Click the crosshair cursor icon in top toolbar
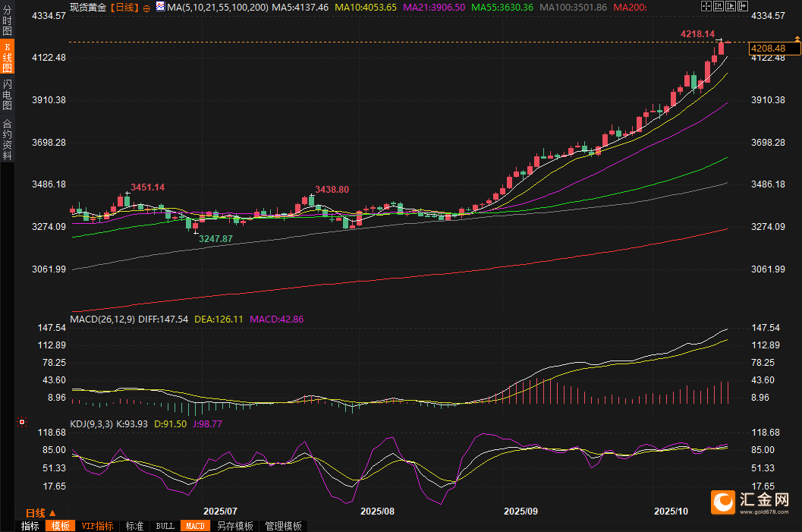This screenshot has height=532, width=802. coord(706,6)
